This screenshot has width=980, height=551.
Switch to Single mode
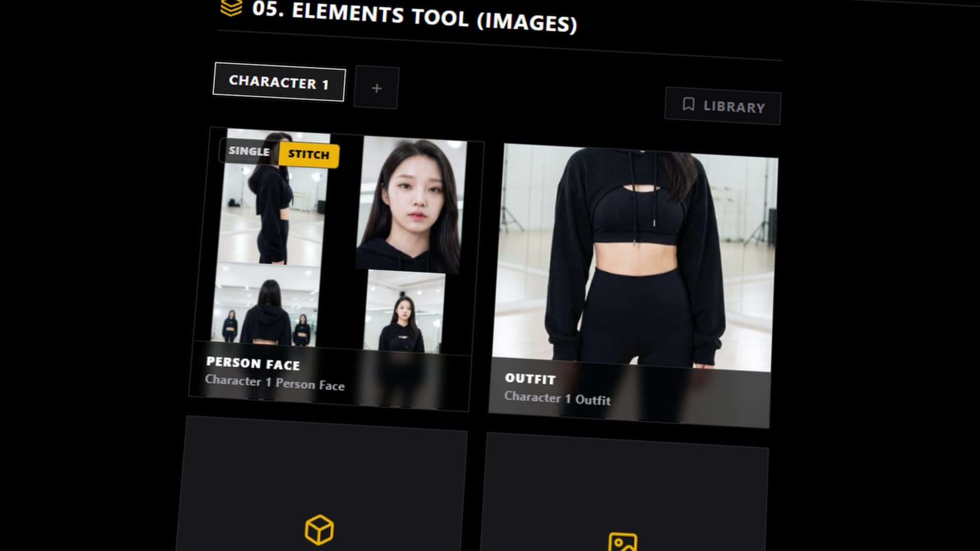[249, 151]
